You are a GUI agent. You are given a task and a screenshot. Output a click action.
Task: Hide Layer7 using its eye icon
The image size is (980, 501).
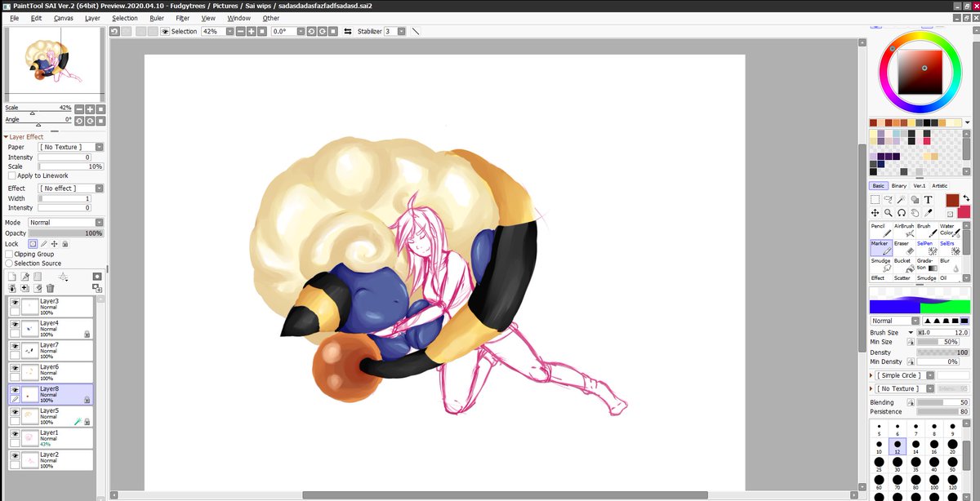pyautogui.click(x=15, y=346)
